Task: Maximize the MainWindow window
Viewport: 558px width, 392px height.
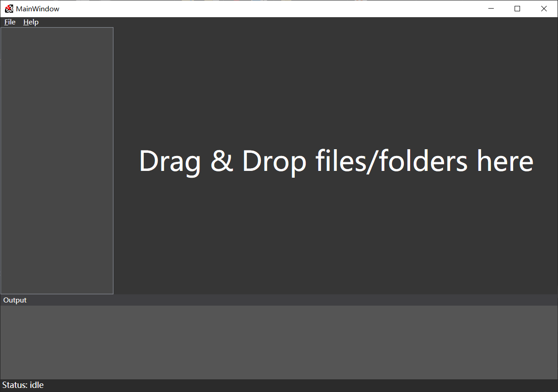Action: click(x=517, y=9)
